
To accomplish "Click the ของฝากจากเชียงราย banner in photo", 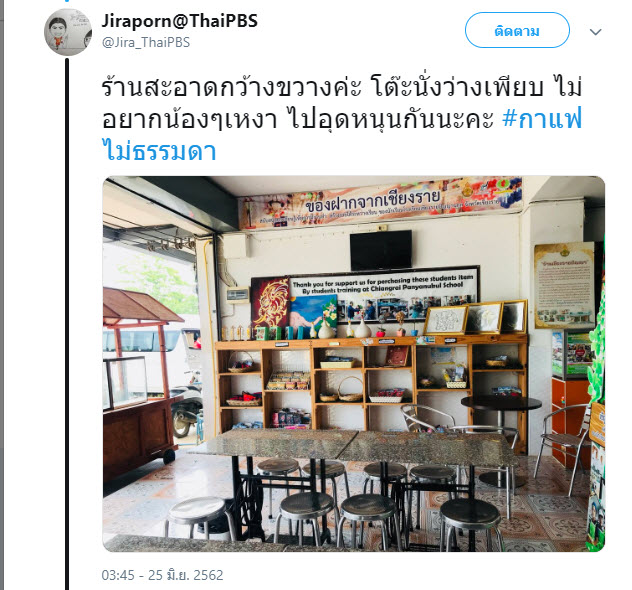I will [380, 203].
